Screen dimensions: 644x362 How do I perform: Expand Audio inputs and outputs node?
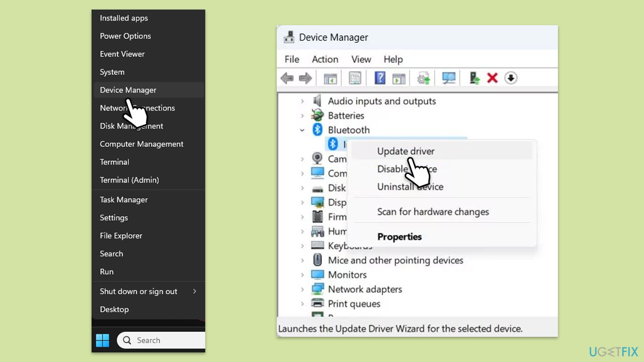(302, 101)
